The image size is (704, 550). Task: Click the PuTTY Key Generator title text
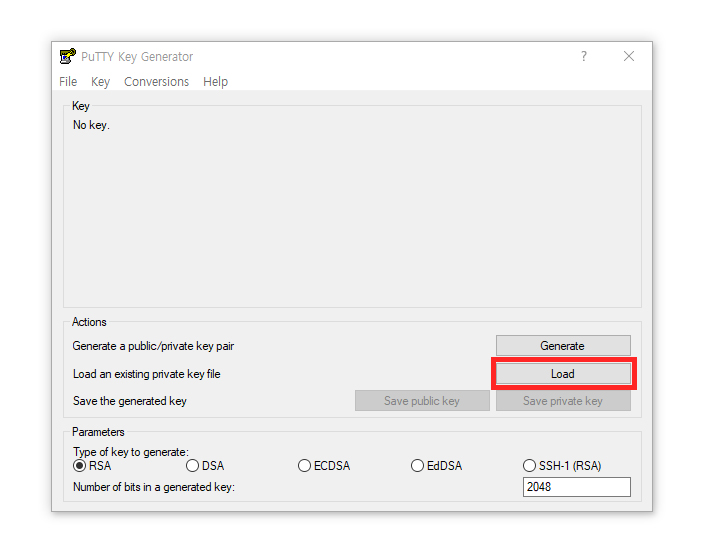(137, 57)
